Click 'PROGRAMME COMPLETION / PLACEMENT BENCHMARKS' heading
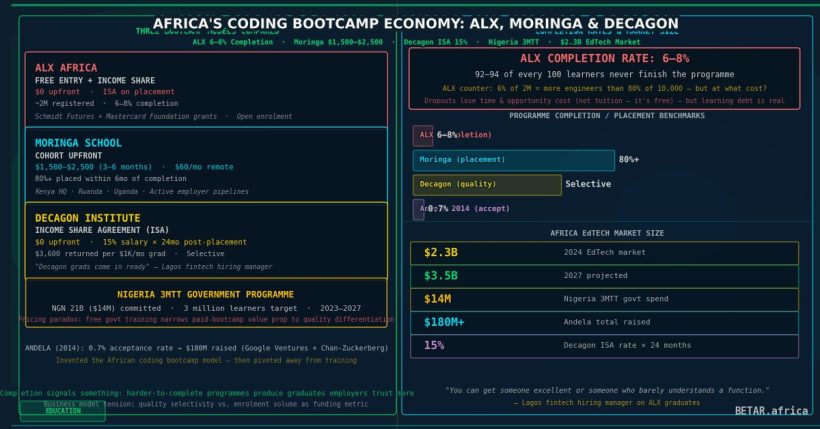 [607, 116]
